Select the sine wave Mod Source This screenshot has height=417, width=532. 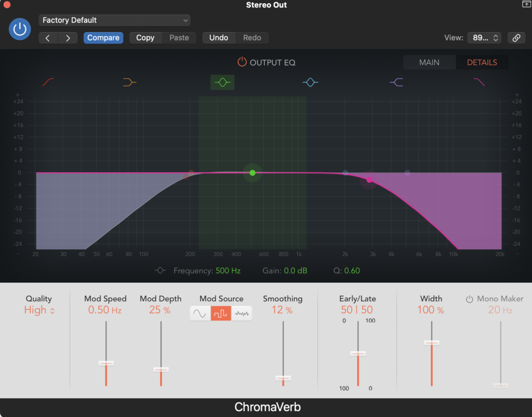200,313
